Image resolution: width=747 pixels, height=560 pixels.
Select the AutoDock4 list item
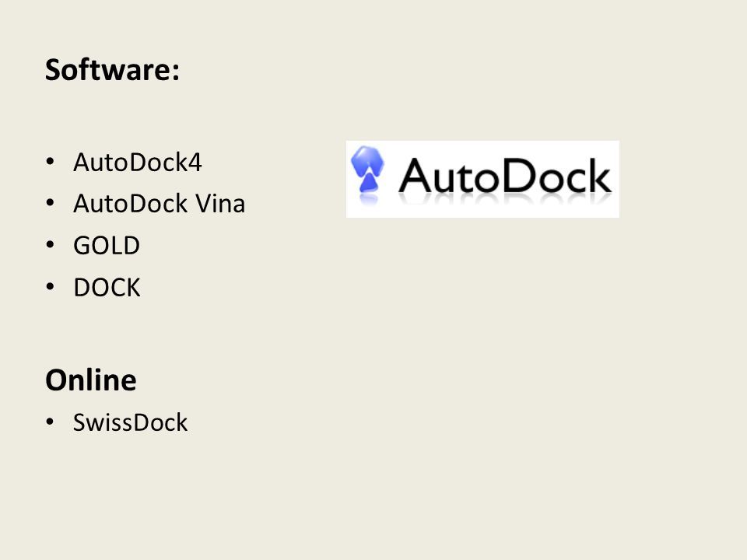(138, 163)
